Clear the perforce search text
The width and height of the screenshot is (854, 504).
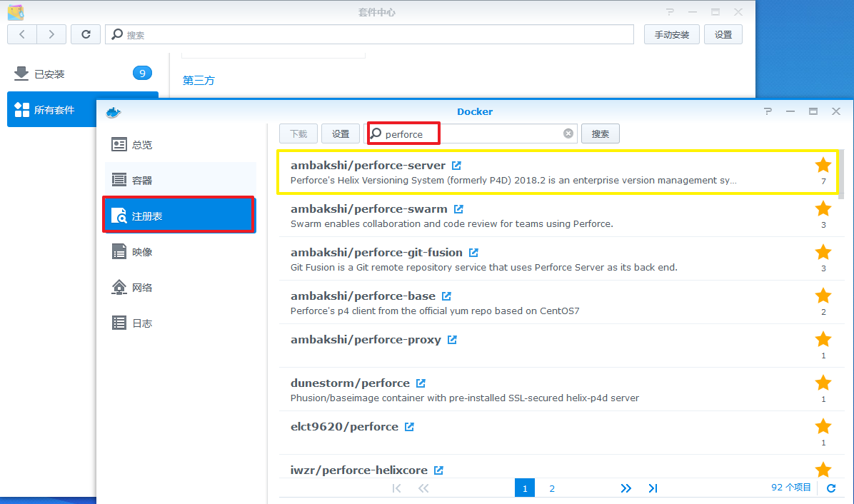click(568, 134)
